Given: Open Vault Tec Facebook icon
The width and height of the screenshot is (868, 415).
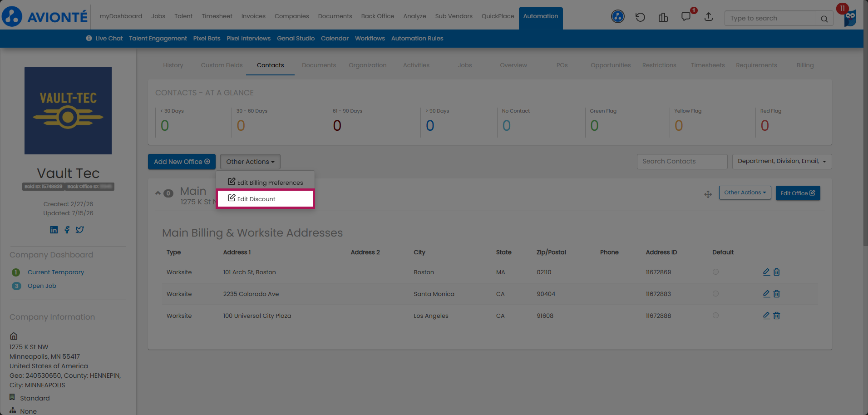Looking at the screenshot, I should point(67,230).
